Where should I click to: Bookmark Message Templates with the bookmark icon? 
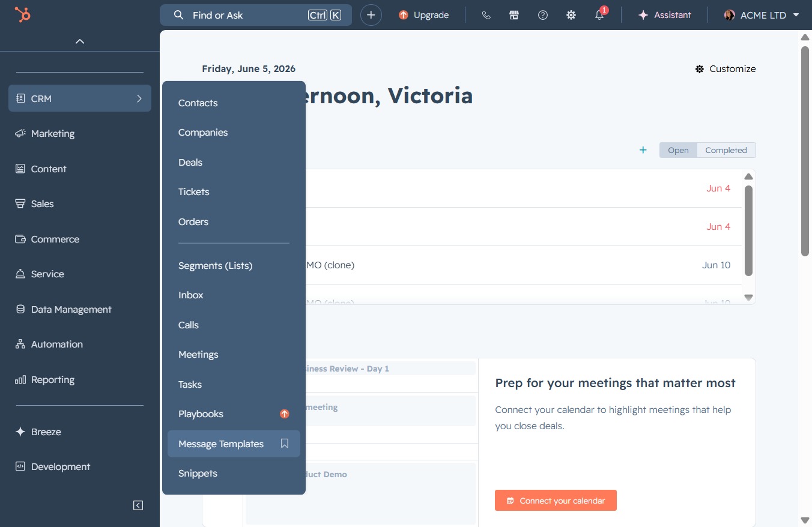pyautogui.click(x=285, y=444)
